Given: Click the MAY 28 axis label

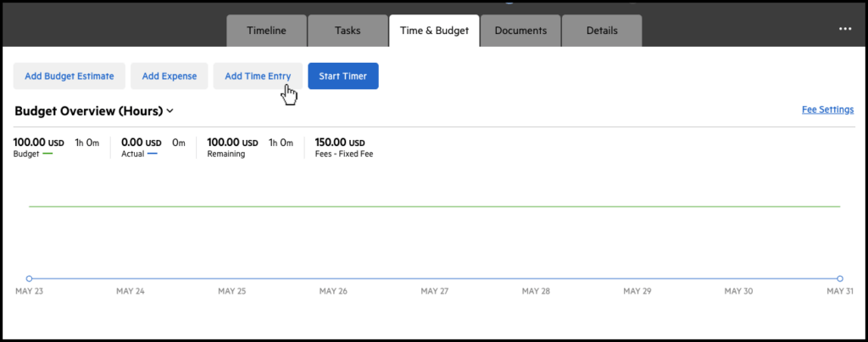Looking at the screenshot, I should (x=536, y=291).
